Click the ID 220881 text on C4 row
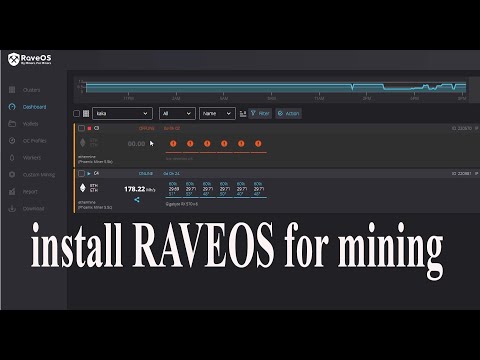 tap(462, 174)
